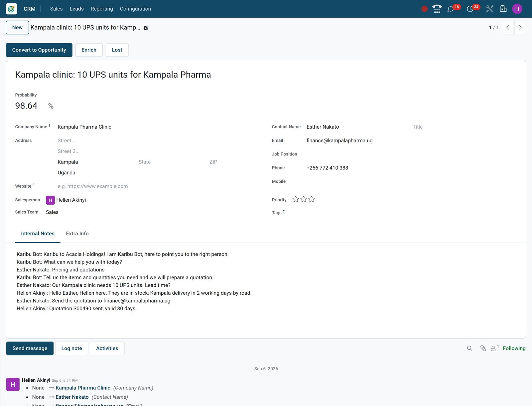Set priority to two stars

click(x=304, y=199)
